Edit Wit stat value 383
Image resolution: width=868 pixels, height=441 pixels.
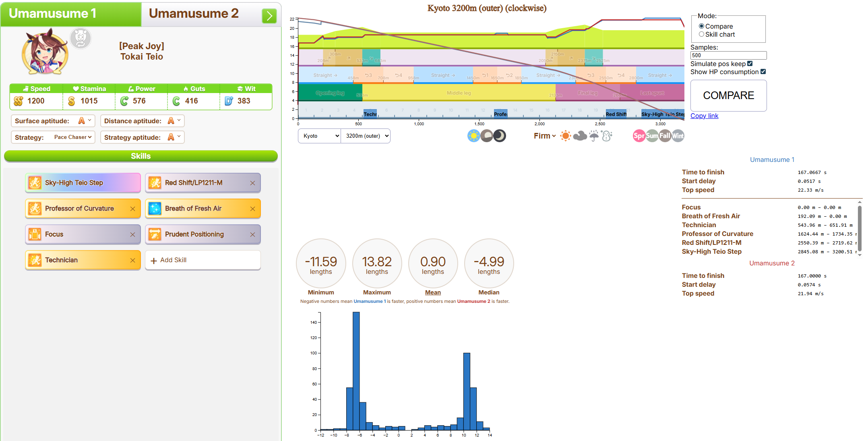(x=244, y=101)
